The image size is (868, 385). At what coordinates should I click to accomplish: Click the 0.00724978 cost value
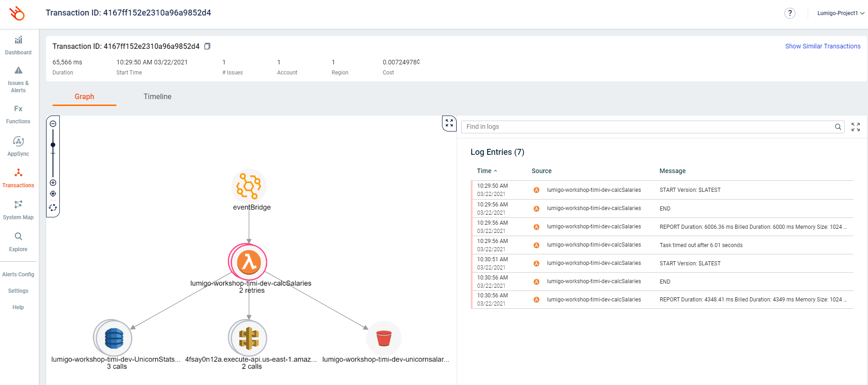(401, 62)
